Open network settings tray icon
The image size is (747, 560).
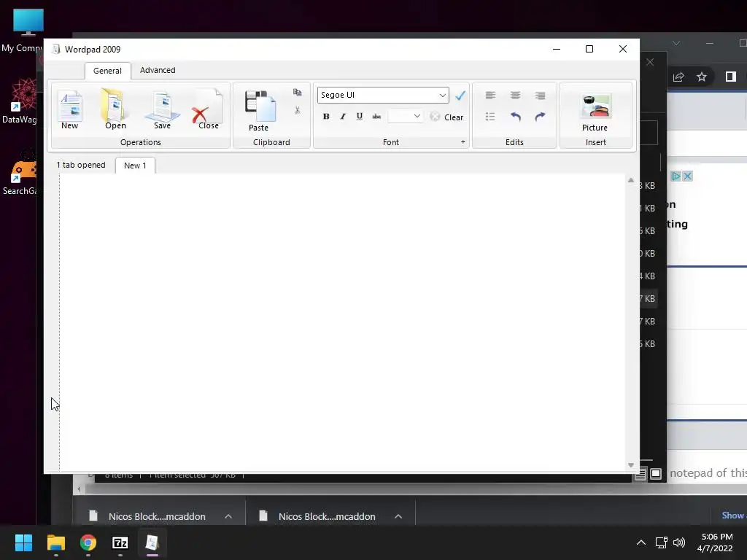tap(661, 542)
